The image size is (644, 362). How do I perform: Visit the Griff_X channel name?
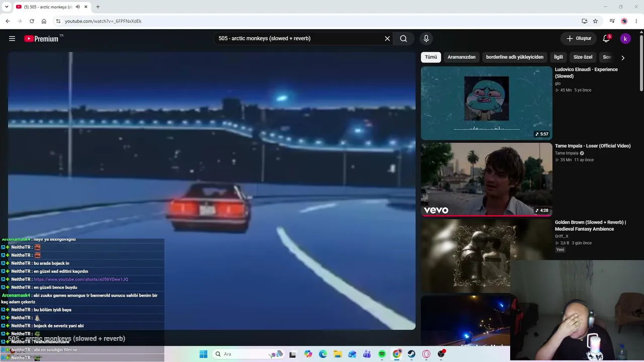click(561, 236)
